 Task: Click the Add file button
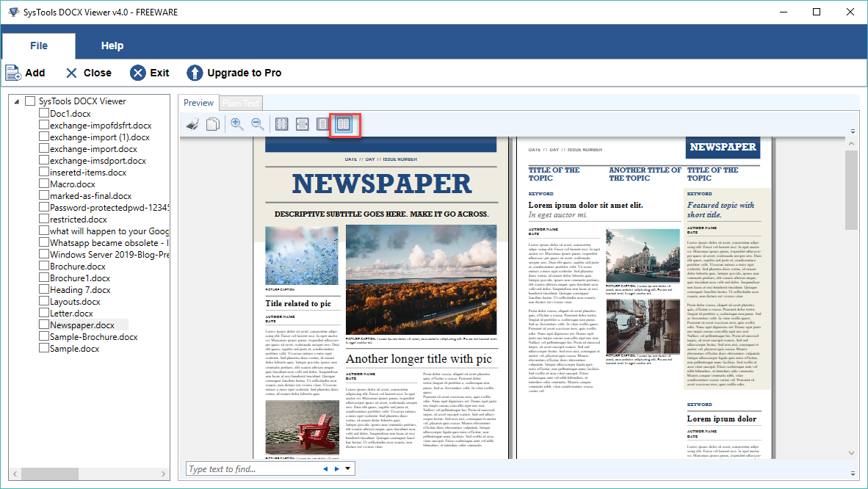pyautogui.click(x=26, y=73)
